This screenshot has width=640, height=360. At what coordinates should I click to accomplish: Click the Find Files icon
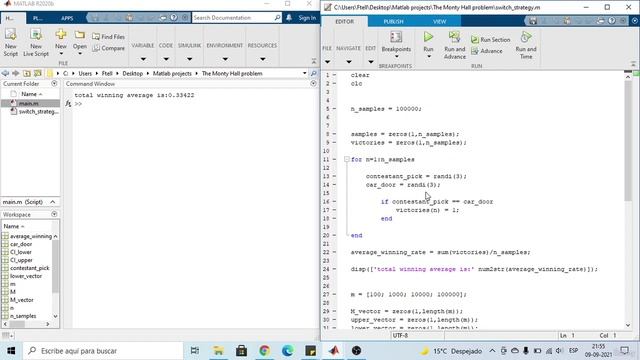(x=96, y=37)
